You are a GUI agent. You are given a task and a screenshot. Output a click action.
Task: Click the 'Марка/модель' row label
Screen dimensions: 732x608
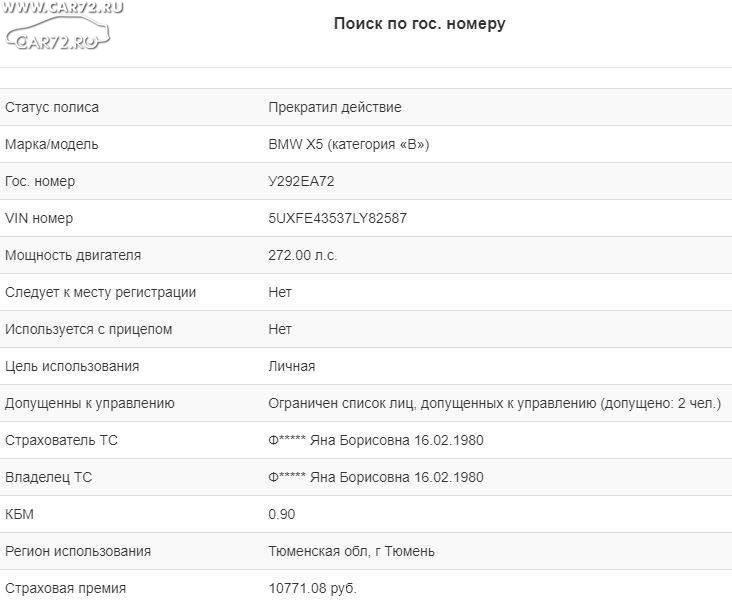(52, 144)
